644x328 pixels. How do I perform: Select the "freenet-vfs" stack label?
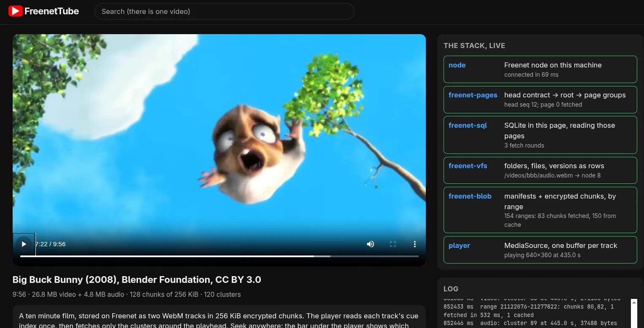pyautogui.click(x=468, y=166)
